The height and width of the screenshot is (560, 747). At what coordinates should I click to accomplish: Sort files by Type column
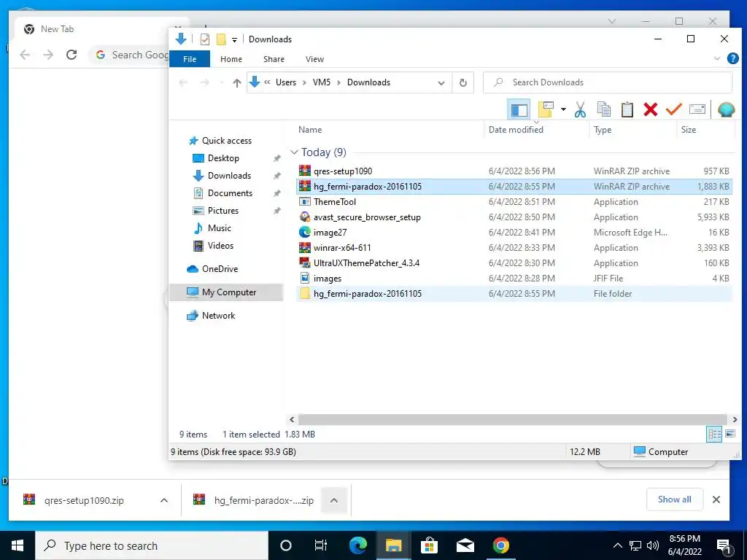click(603, 130)
